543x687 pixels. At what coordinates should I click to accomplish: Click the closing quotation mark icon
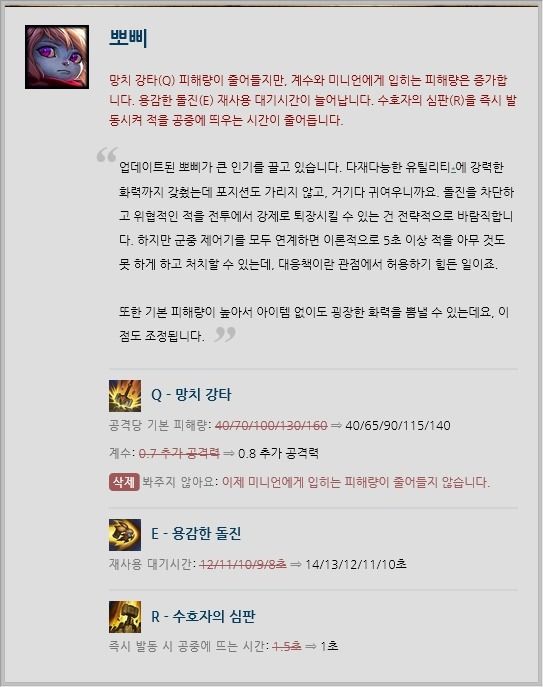[x=225, y=334]
